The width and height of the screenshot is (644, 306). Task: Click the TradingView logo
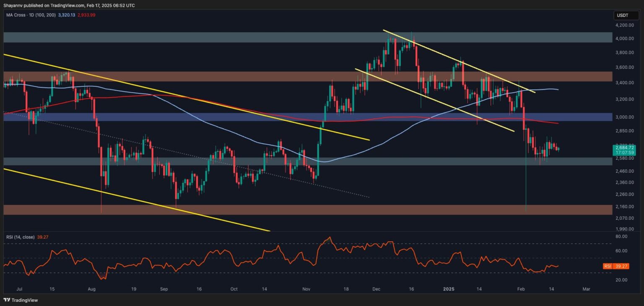[20, 300]
